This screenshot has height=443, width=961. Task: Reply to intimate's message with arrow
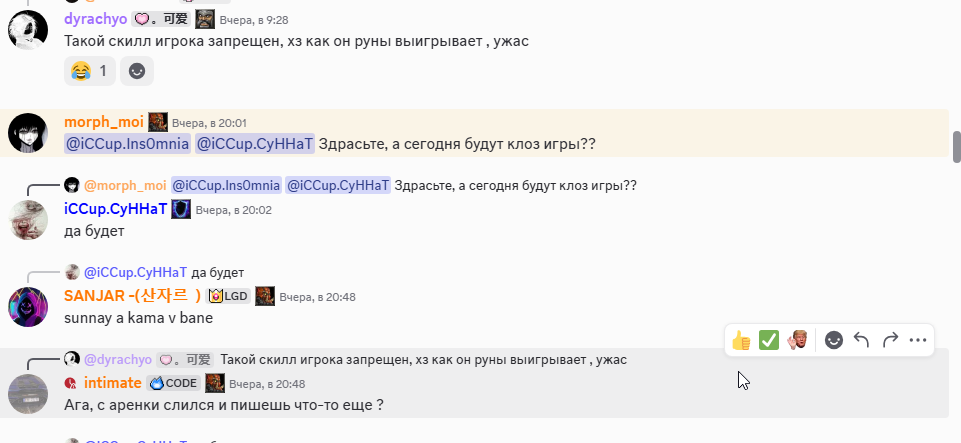tap(862, 340)
